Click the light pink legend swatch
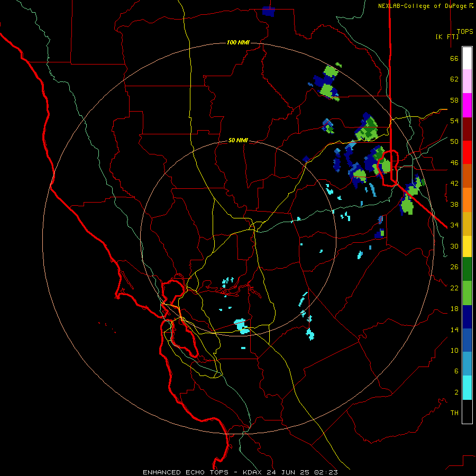Viewport: 476px width, 476px height. 467,81
